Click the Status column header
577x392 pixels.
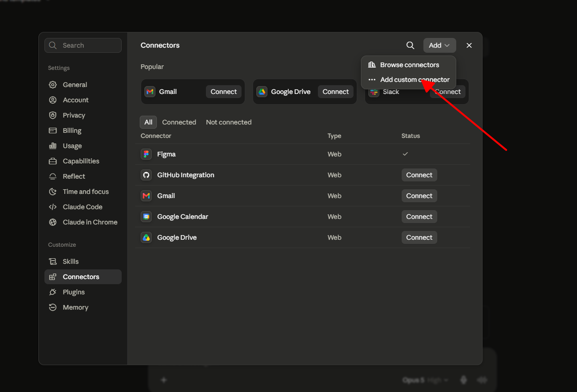coord(411,136)
